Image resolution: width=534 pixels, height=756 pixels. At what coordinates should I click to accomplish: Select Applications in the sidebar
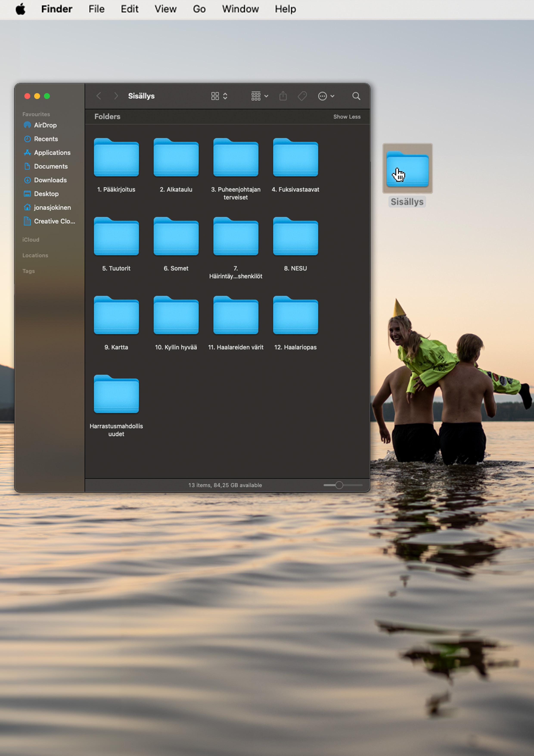[52, 153]
